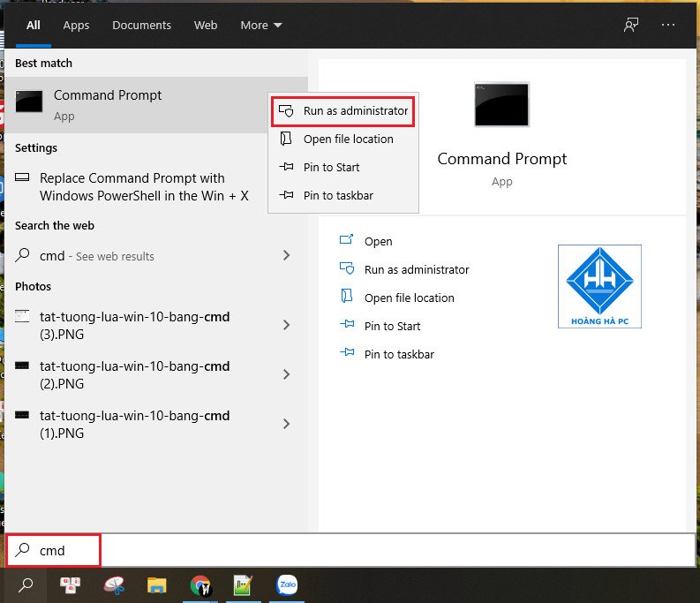Click the taskbar search magnifier icon
Image resolution: width=700 pixels, height=603 pixels.
click(26, 584)
